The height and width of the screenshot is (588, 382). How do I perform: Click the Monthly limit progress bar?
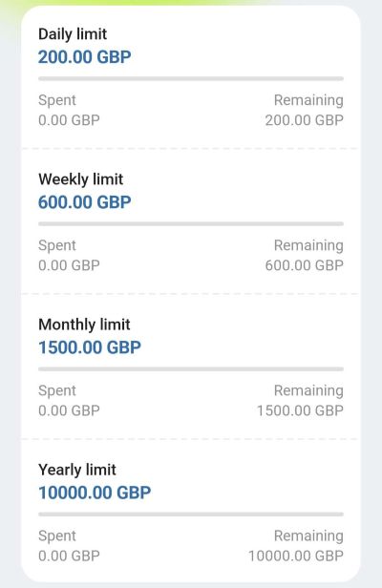point(191,369)
